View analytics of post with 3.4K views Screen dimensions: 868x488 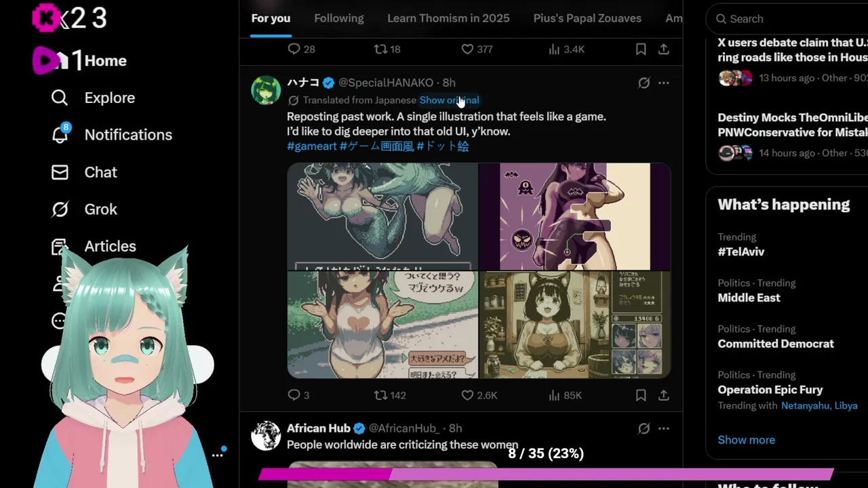point(566,49)
